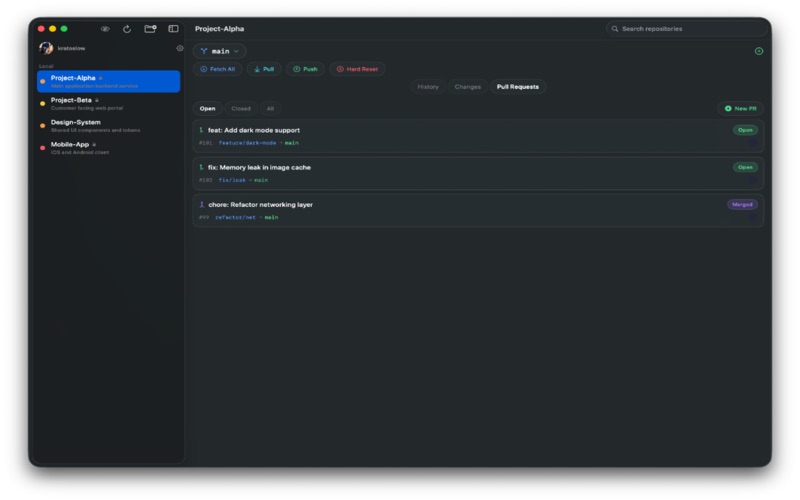Click the Fetch All circular arrow icon
The height and width of the screenshot is (500, 800).
coord(204,69)
